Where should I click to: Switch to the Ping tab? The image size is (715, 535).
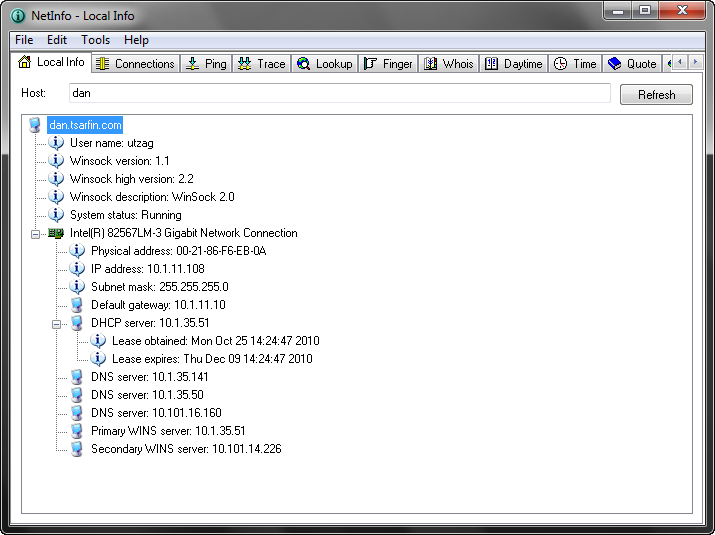pyautogui.click(x=206, y=64)
